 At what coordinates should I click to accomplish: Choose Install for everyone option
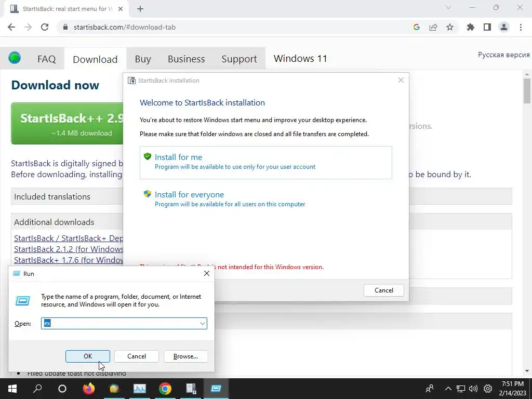(265, 199)
